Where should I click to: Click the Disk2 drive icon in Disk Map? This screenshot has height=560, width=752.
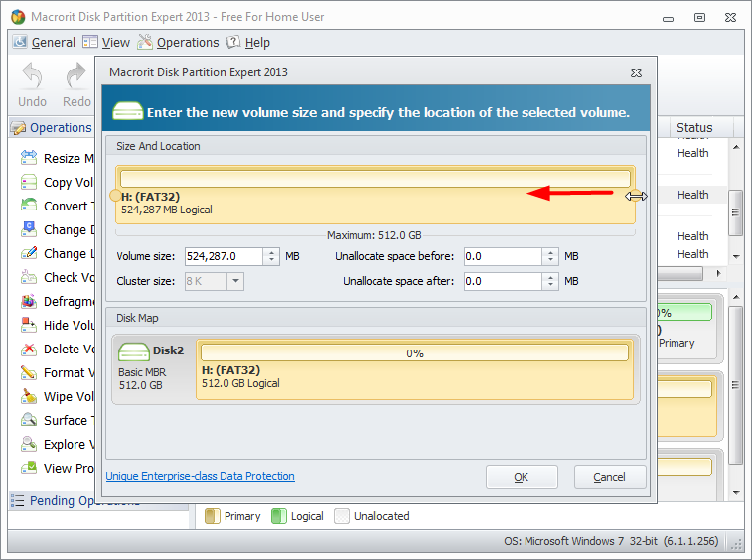(134, 351)
